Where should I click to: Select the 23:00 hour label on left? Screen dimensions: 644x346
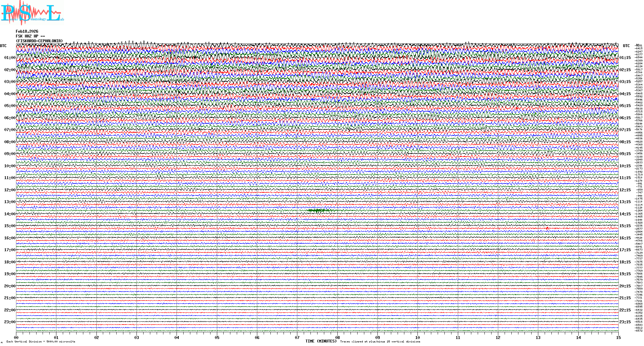(10, 322)
